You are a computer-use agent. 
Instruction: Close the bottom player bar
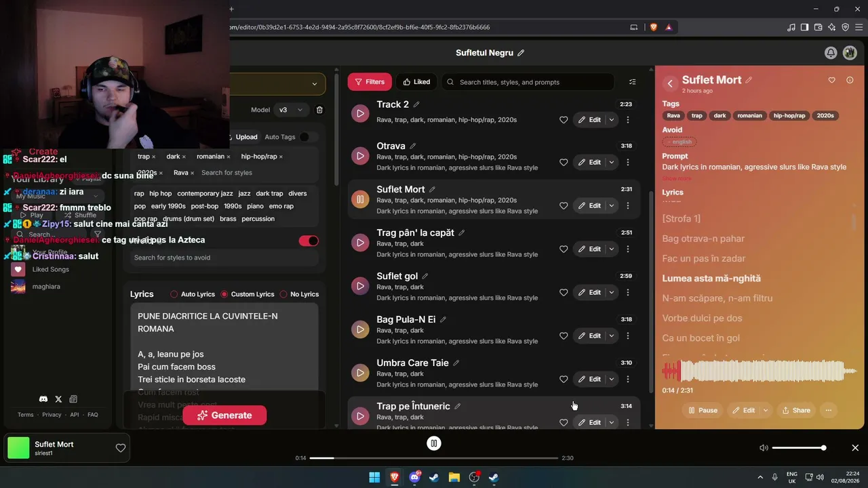coord(855,448)
